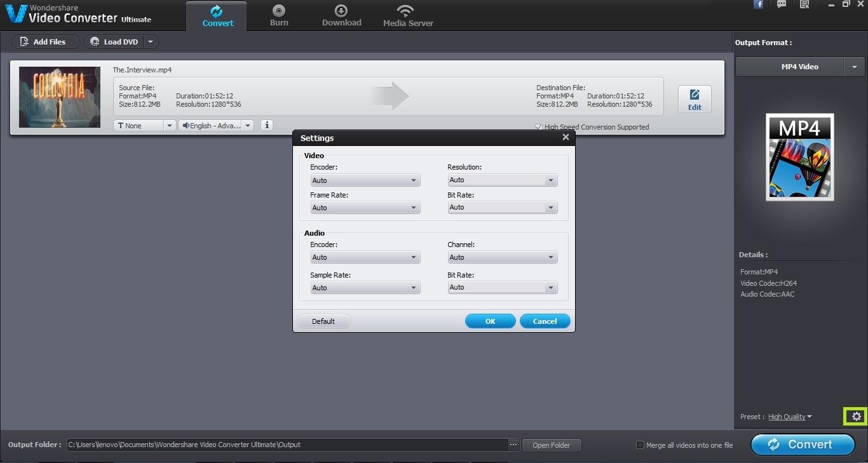
Task: Click the Edit video icon button
Action: pos(694,99)
